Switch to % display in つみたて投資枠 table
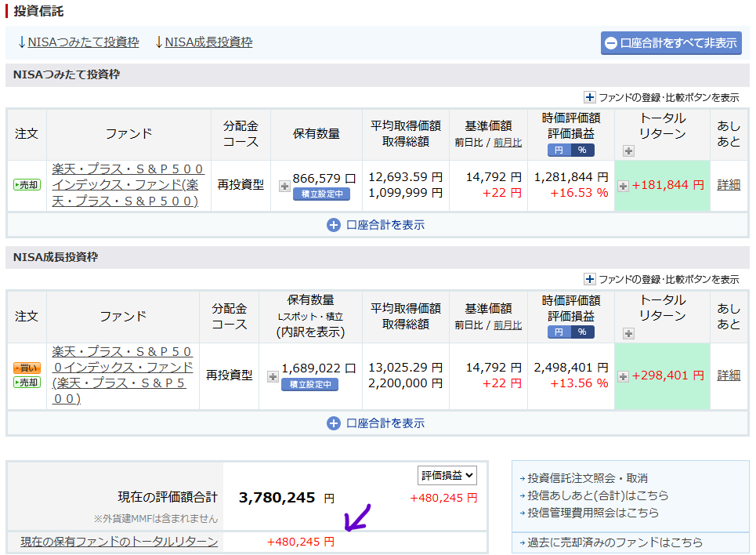This screenshot has height=555, width=756. pos(582,150)
